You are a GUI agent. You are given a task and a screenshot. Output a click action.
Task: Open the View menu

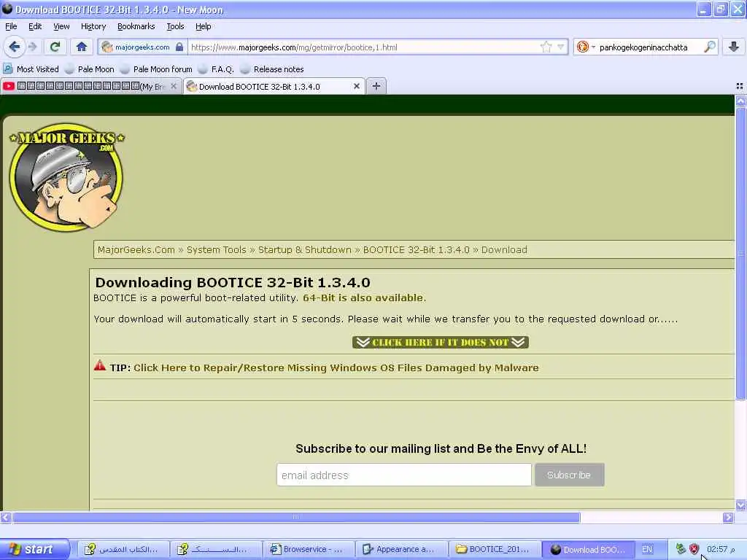61,26
